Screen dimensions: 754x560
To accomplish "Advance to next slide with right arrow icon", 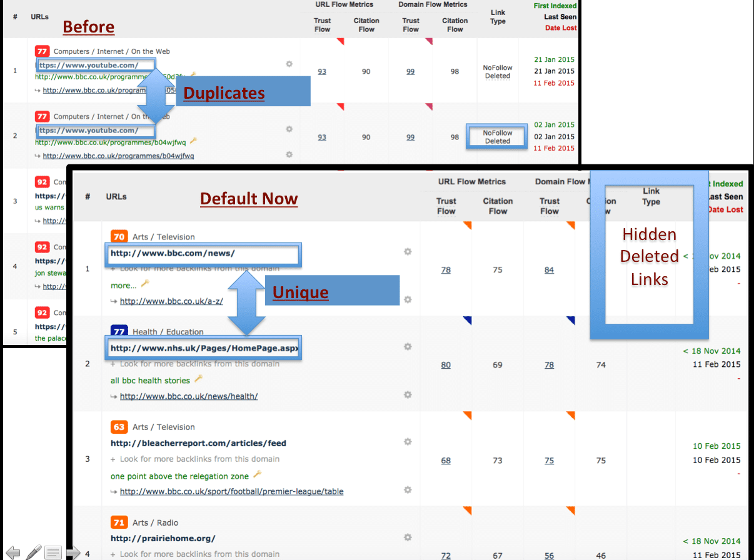I will click(73, 552).
